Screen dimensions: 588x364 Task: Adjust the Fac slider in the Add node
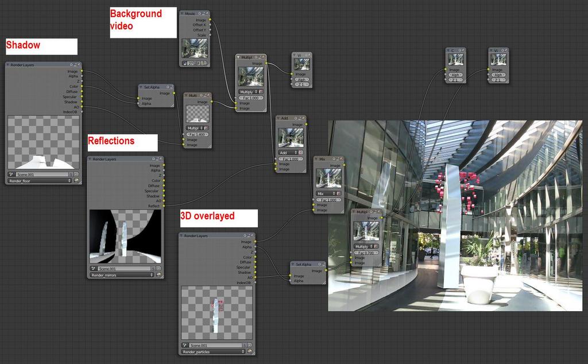coord(291,159)
